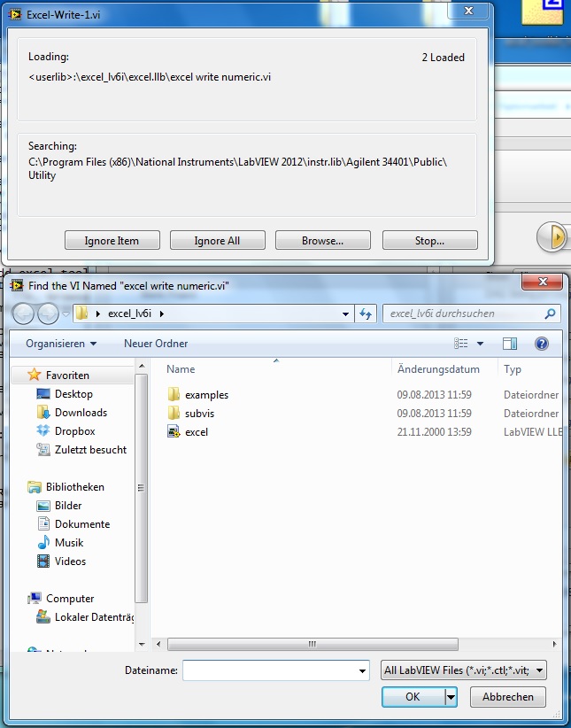Viewport: 571px width, 728px height.
Task: Click the Downloads folder icon in sidebar
Action: [x=43, y=412]
